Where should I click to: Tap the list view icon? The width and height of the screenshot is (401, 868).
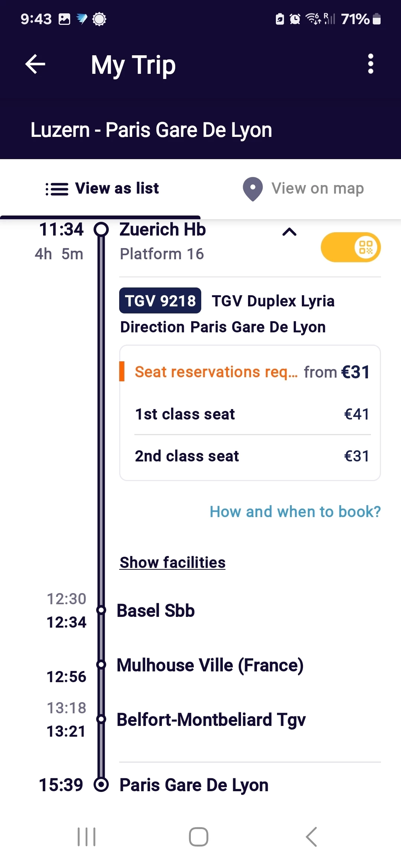[57, 189]
